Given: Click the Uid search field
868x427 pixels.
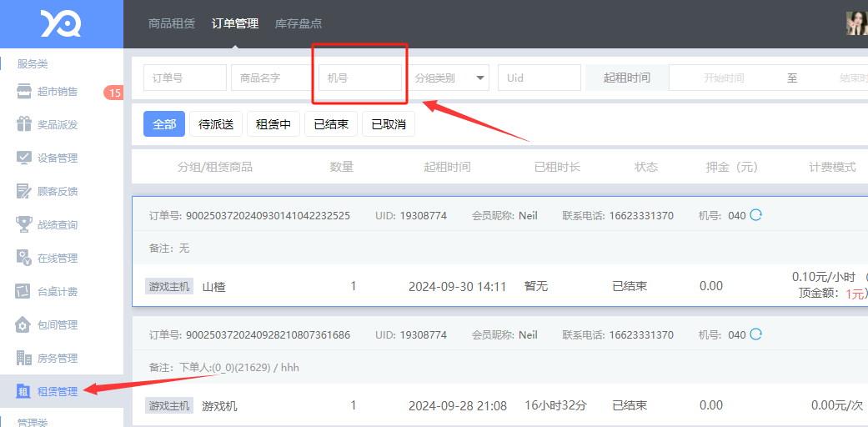Looking at the screenshot, I should (x=539, y=78).
